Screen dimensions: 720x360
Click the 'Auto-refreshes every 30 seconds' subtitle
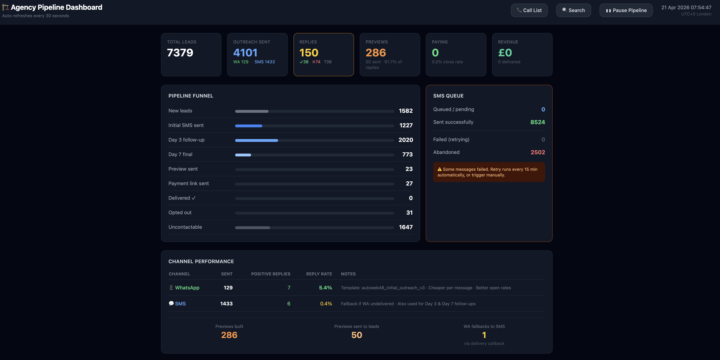point(35,16)
